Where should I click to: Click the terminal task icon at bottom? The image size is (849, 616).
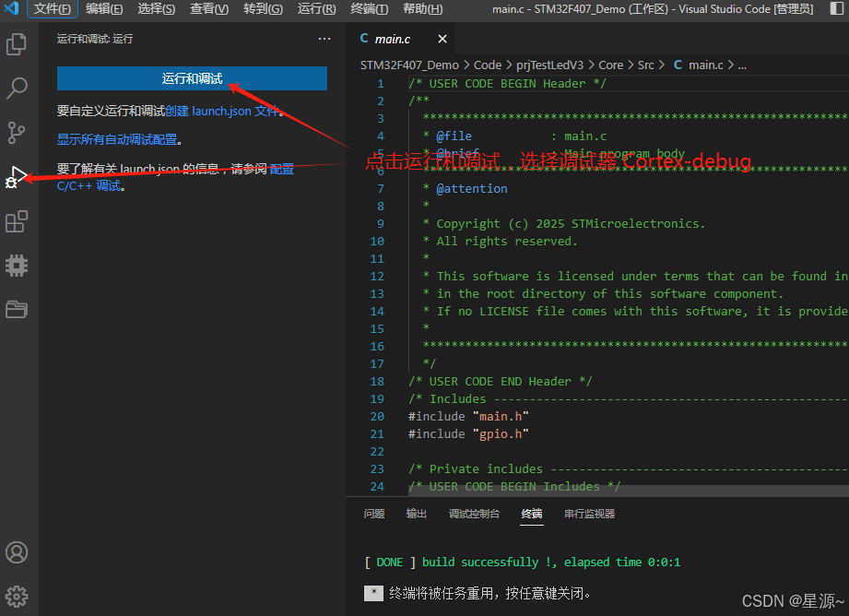coord(373,593)
